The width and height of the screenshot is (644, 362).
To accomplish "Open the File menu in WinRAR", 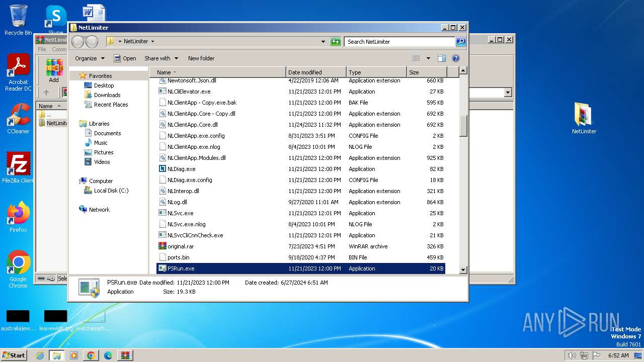I will pos(42,49).
